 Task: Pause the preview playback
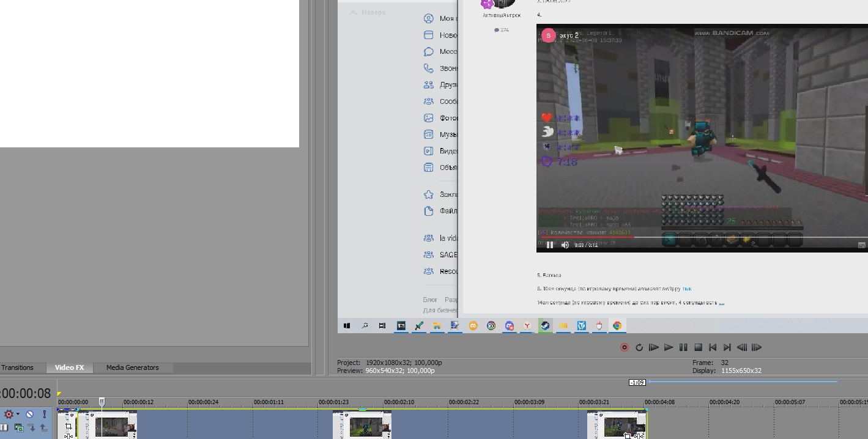point(683,347)
